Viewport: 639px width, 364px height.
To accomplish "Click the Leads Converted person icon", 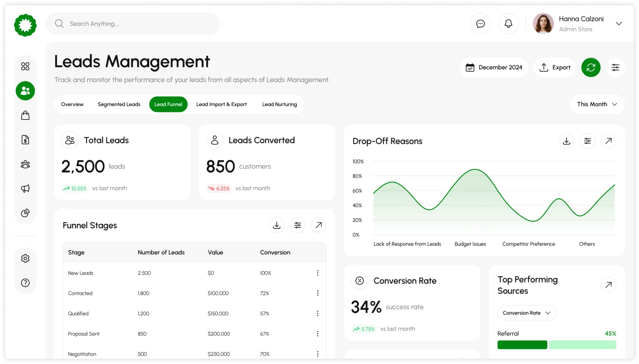I will pyautogui.click(x=215, y=140).
